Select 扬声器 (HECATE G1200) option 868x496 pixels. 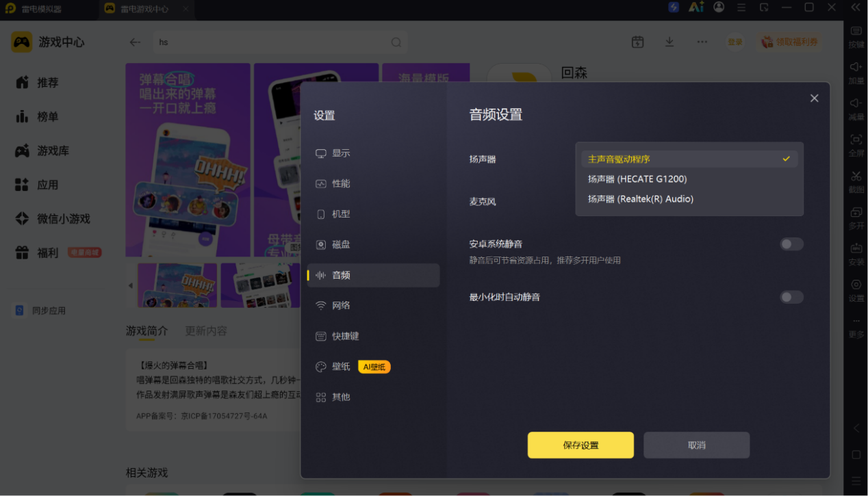(689, 179)
